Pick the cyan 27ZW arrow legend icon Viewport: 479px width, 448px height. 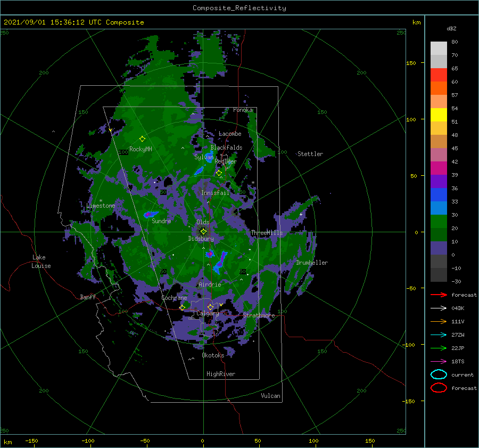click(x=439, y=335)
